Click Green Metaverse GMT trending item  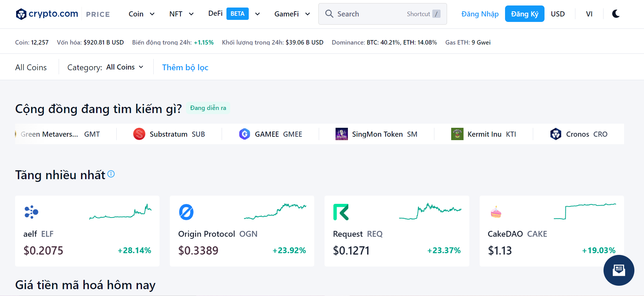58,134
